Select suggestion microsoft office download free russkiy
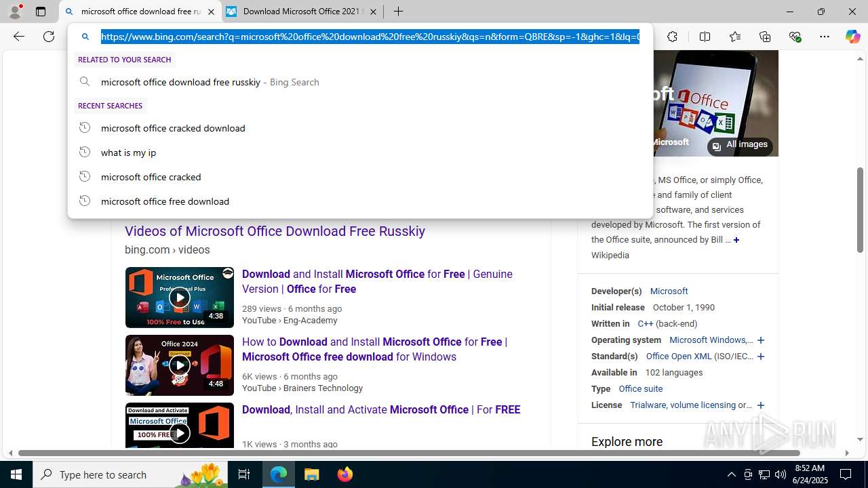 (x=360, y=82)
